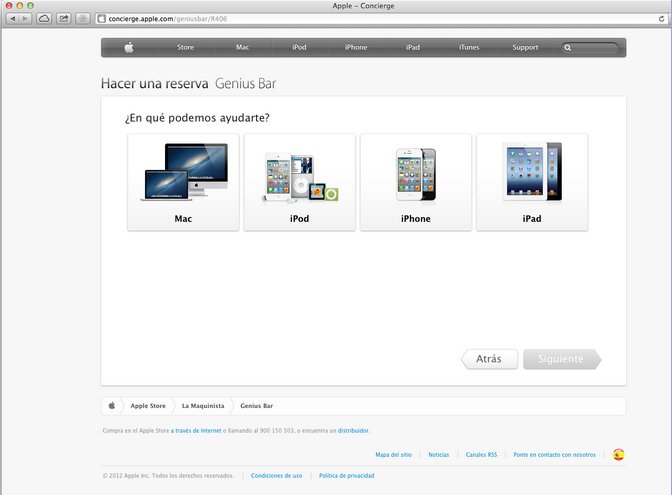Open 'a través de Internet' link
Viewport: 672px width, 495px height.
point(196,431)
